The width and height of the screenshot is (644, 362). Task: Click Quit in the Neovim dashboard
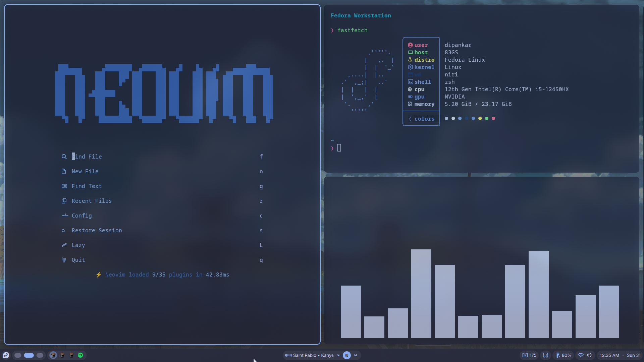[162, 260]
